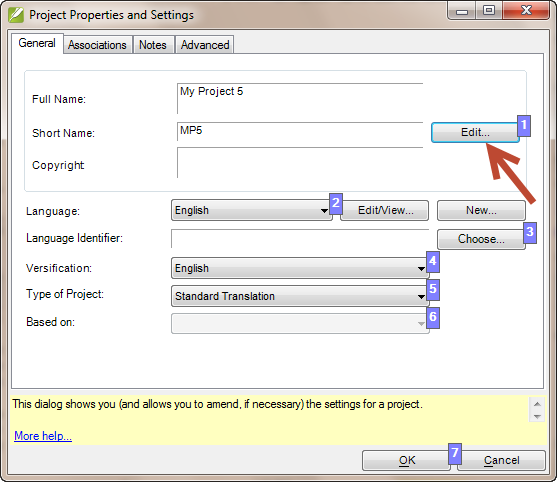Click the Edit/View... language button
The height and width of the screenshot is (482, 557).
[x=385, y=210]
